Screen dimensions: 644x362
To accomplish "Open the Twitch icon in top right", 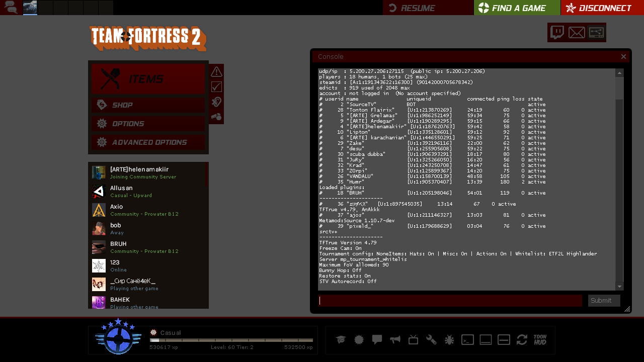I will 557,33.
